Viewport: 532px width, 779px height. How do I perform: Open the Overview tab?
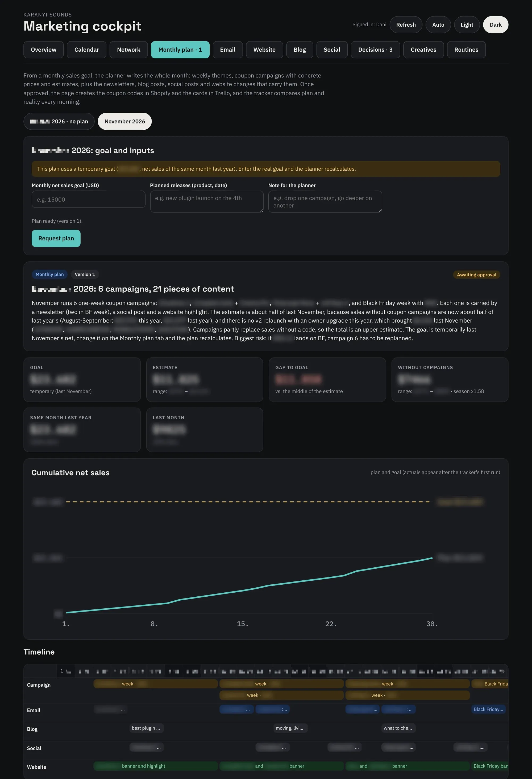(44, 50)
